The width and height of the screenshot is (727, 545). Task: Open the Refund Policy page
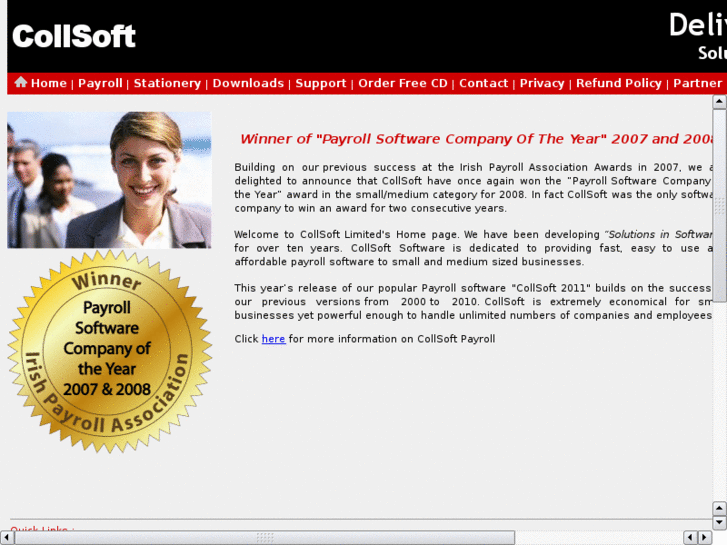point(619,83)
